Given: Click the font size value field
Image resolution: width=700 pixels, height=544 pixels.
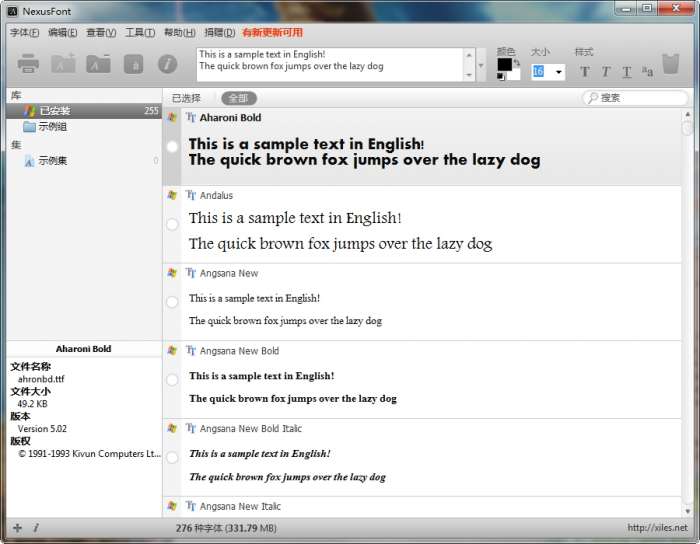Looking at the screenshot, I should click(x=542, y=72).
